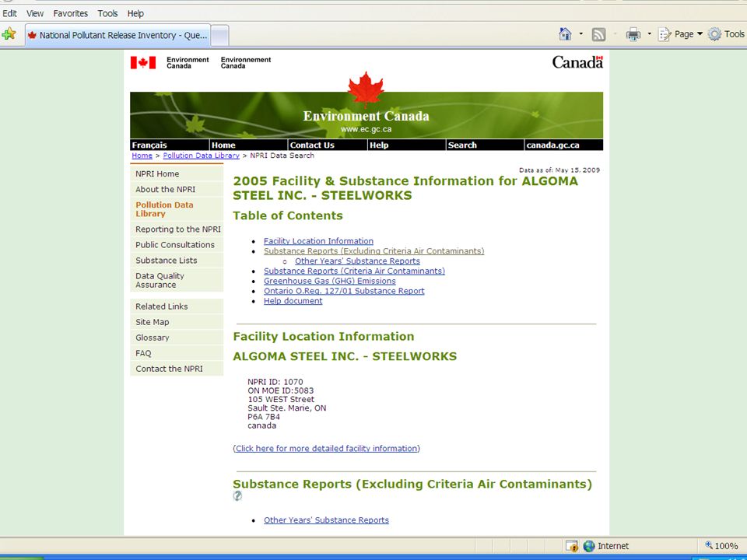Viewport: 747px width, 560px height.
Task: Open Reporting to the NPRI sidebar item
Action: pyautogui.click(x=177, y=229)
